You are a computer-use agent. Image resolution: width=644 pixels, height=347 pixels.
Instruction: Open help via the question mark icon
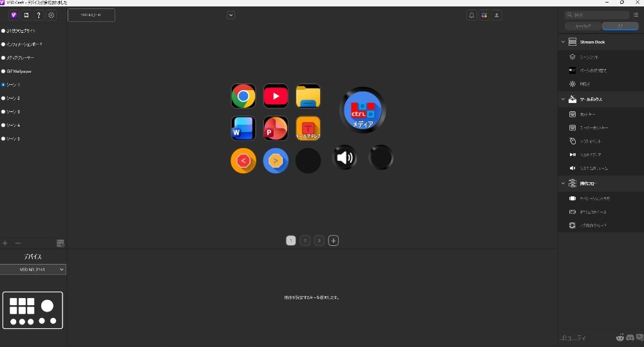(x=39, y=15)
